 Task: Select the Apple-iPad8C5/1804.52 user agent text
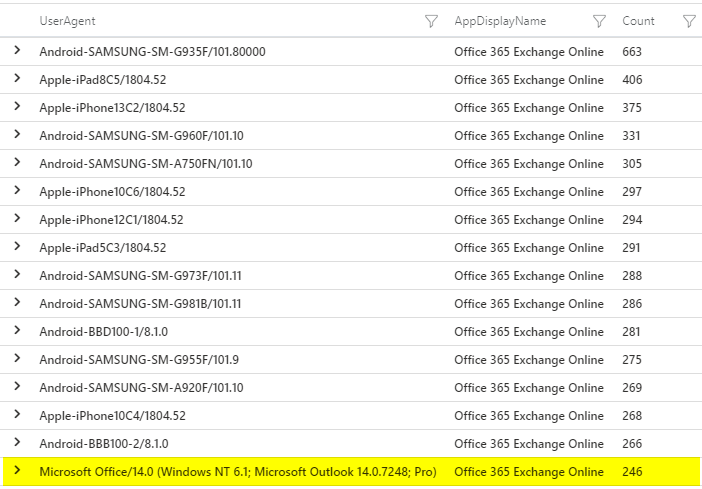click(x=103, y=80)
